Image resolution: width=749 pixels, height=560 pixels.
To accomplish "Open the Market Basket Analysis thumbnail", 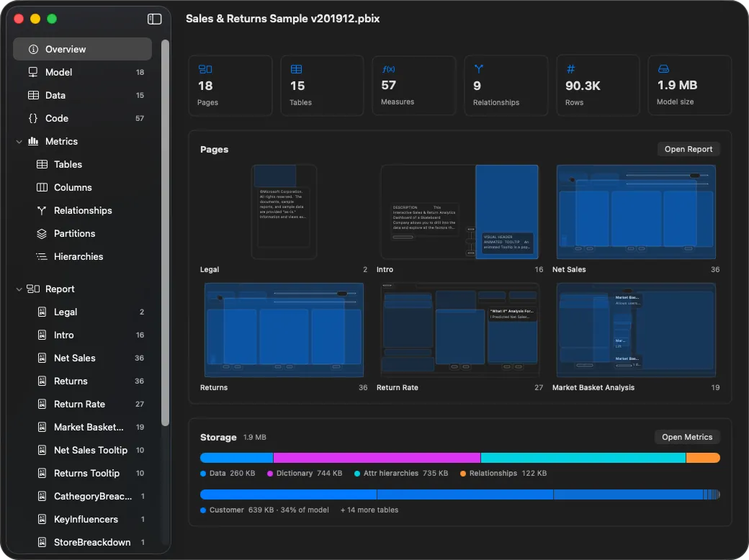I will [636, 330].
